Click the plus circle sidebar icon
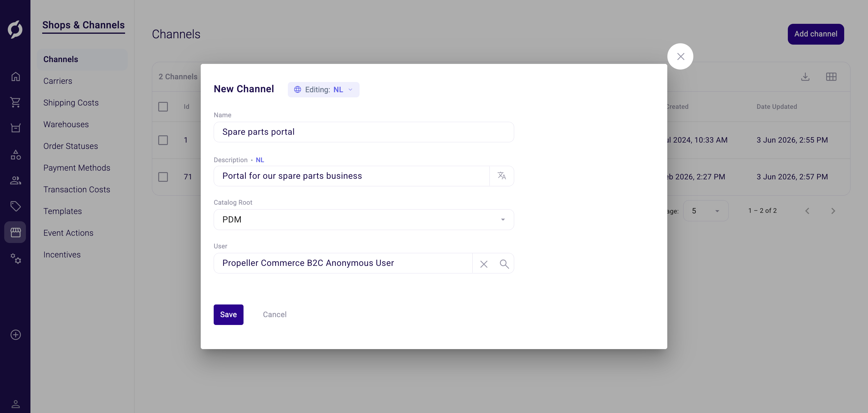Viewport: 868px width, 413px height. coord(15,335)
